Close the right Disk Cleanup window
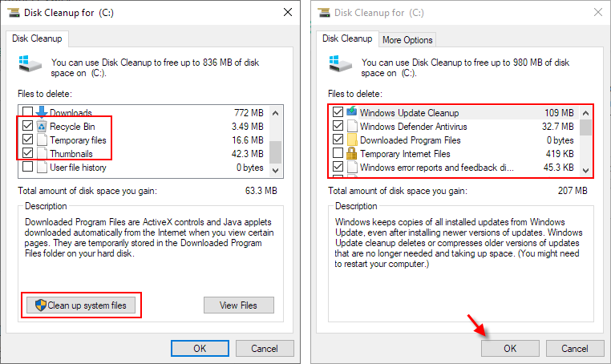This screenshot has width=611, height=364. pyautogui.click(x=598, y=13)
